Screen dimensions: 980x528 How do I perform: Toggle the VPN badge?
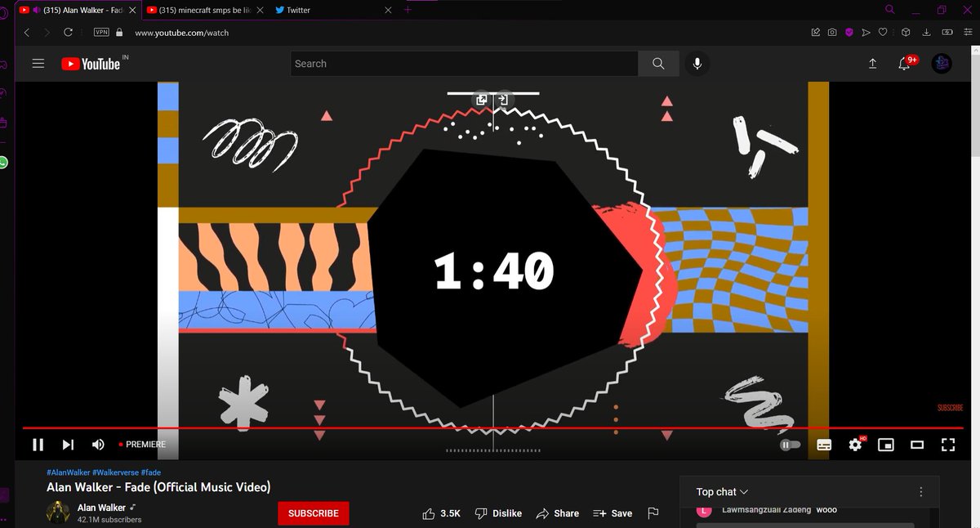point(101,33)
